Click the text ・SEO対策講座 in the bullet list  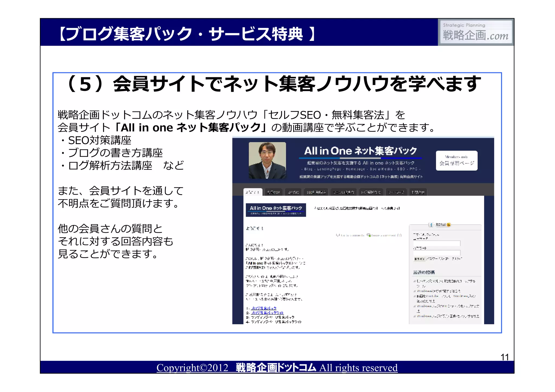(x=95, y=140)
